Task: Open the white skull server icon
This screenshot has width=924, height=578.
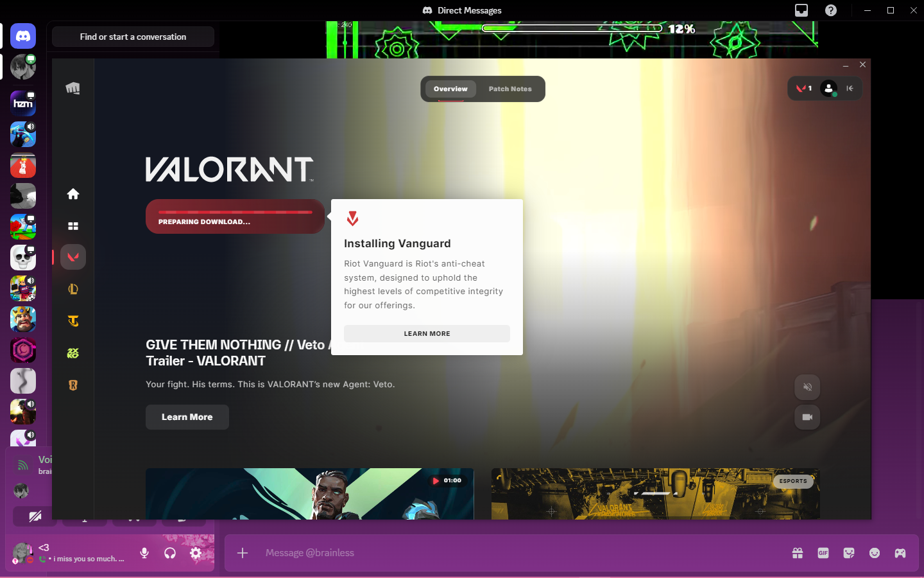Action: tap(23, 258)
